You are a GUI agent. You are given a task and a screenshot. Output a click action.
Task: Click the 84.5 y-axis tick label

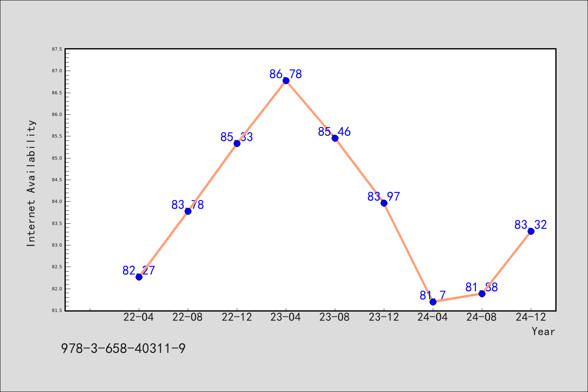click(x=57, y=180)
